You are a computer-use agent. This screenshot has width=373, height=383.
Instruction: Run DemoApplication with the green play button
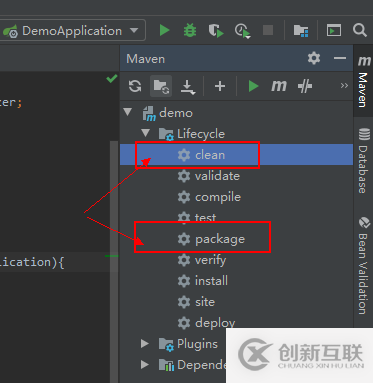164,30
